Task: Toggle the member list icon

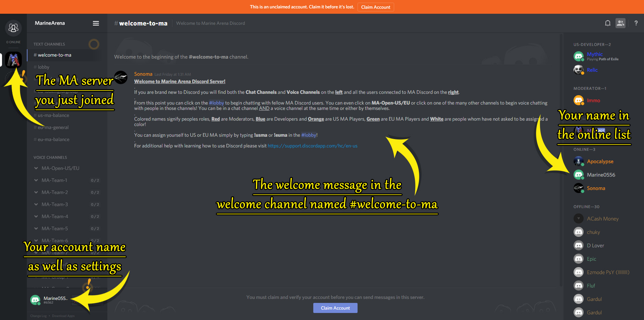Action: coord(621,23)
